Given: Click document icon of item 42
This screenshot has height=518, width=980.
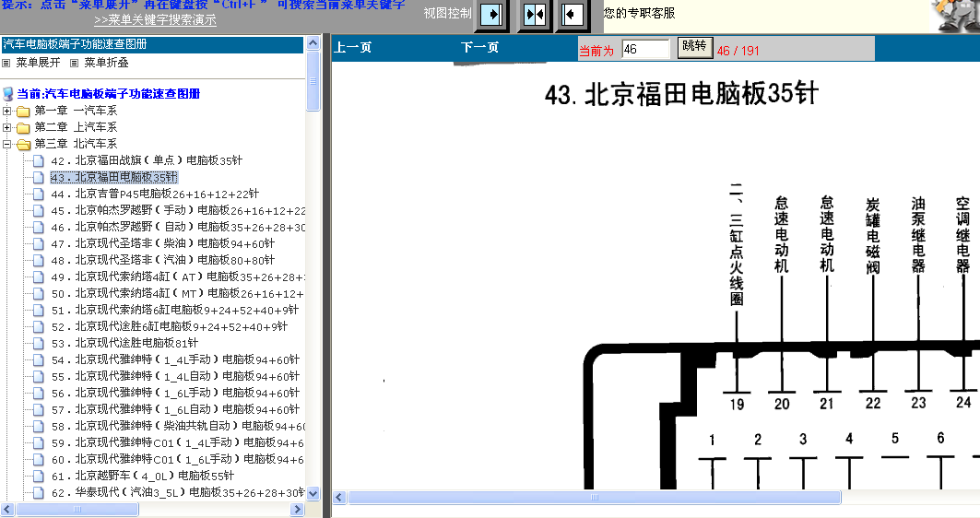Looking at the screenshot, I should (x=39, y=160).
